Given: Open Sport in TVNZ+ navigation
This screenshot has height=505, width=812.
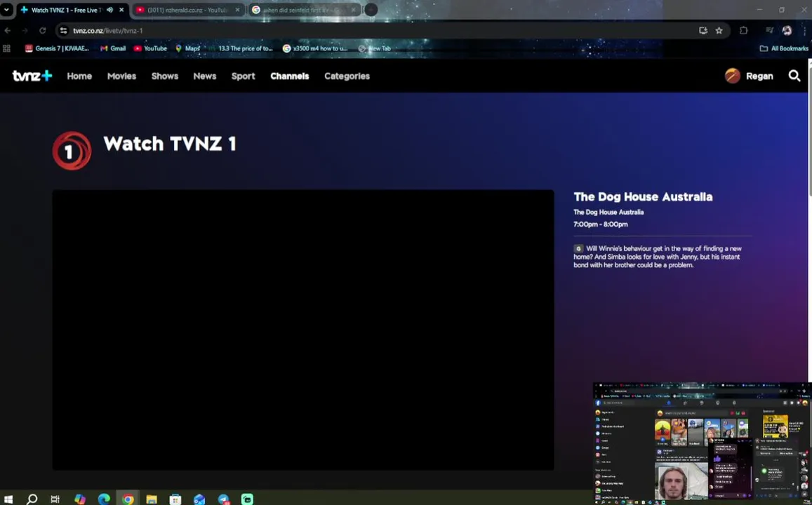Looking at the screenshot, I should (x=243, y=76).
